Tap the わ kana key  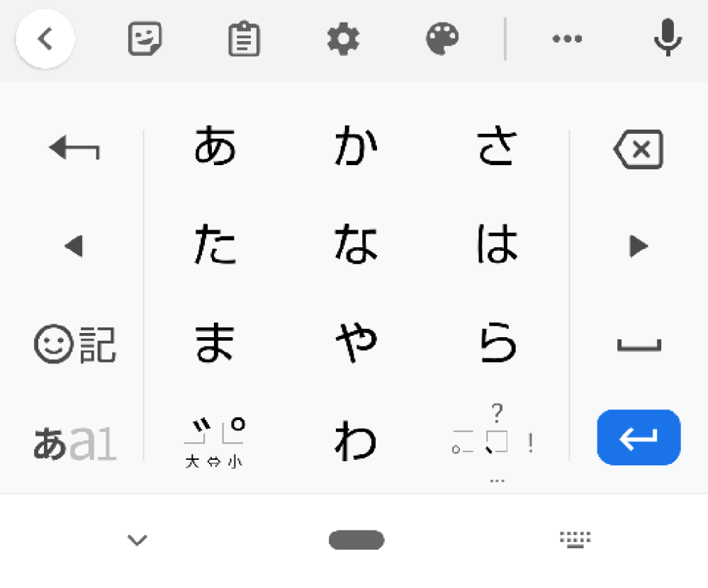pyautogui.click(x=355, y=442)
